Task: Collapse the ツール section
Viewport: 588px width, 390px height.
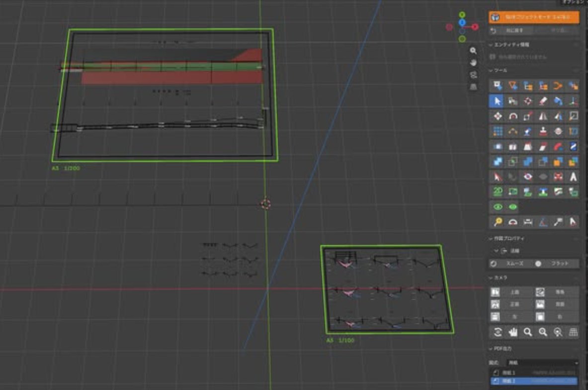Action: (x=499, y=70)
